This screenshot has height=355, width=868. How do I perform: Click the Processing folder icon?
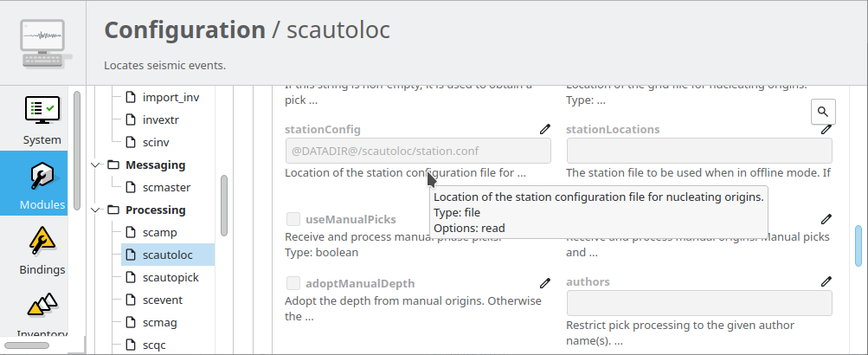pyautogui.click(x=113, y=210)
